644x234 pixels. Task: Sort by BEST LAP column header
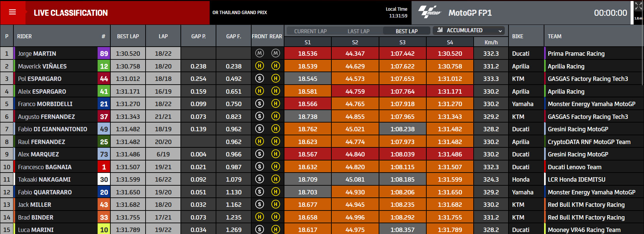coord(128,36)
